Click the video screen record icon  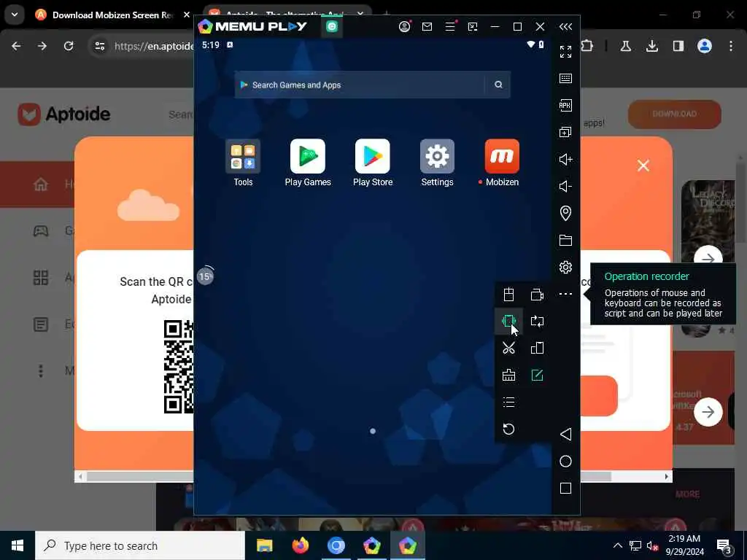click(x=538, y=295)
